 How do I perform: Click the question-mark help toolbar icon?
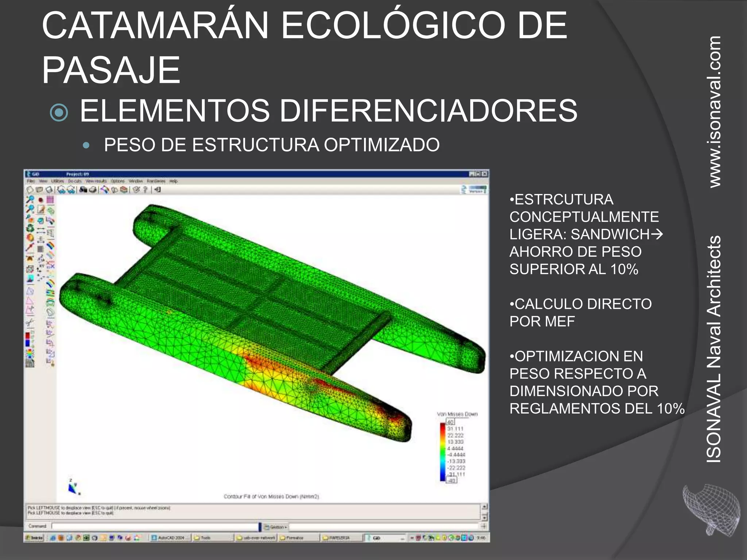(x=146, y=190)
